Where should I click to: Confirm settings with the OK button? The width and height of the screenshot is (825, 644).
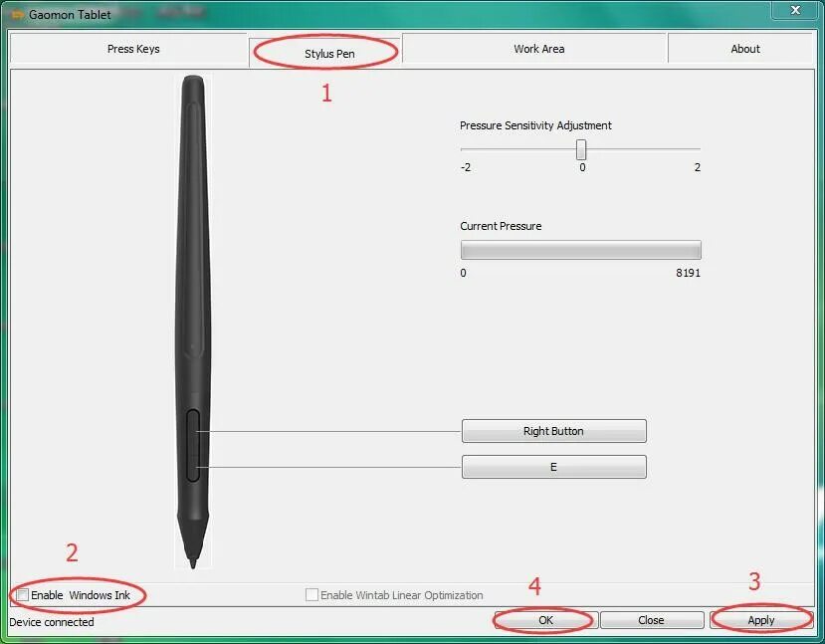coord(545,620)
